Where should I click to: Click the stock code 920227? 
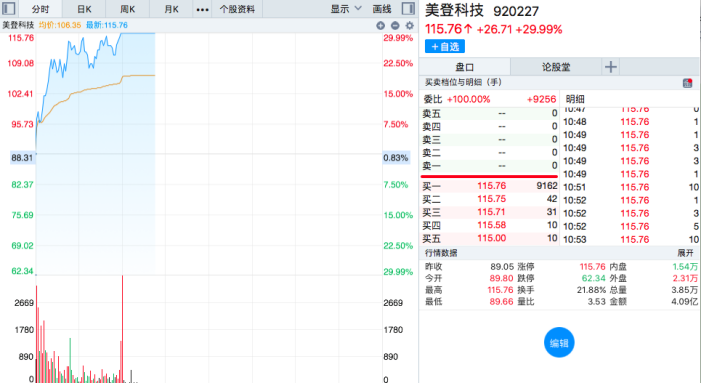516,11
